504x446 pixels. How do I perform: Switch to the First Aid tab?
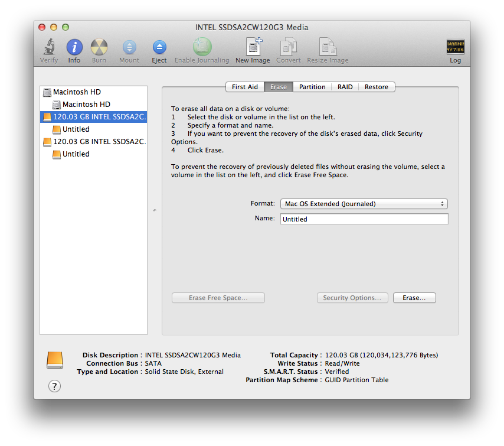coord(245,87)
